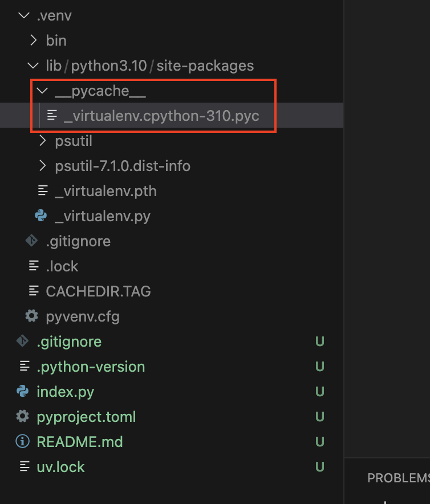Screen dimensions: 430x504
Task: Open _virtualenv.cpython-310.pyc file
Action: (161, 116)
